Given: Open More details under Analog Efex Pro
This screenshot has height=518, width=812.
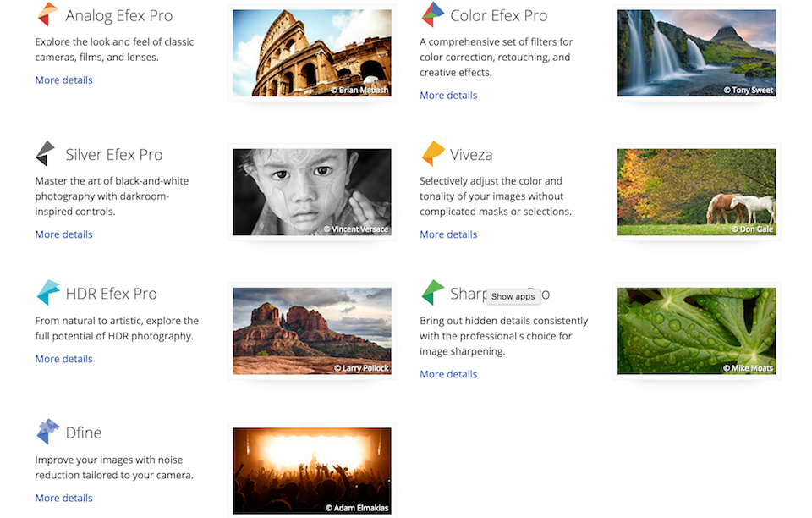Looking at the screenshot, I should (63, 80).
